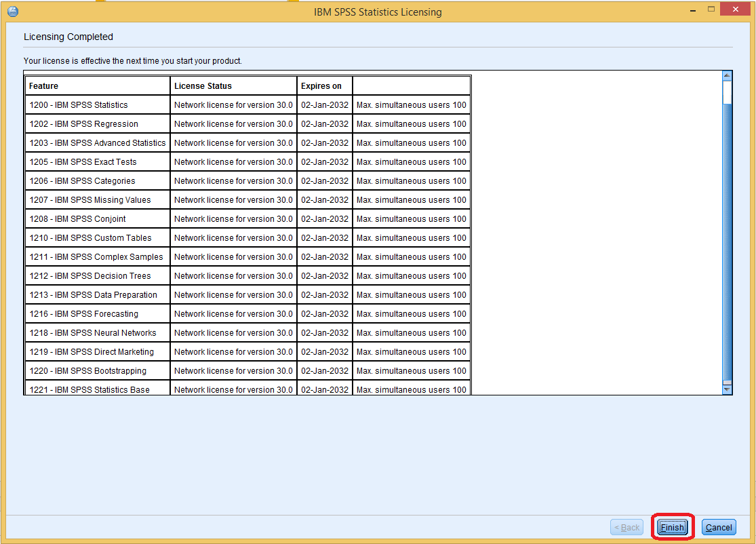Click the Feature column header
The image size is (756, 544).
(98, 86)
